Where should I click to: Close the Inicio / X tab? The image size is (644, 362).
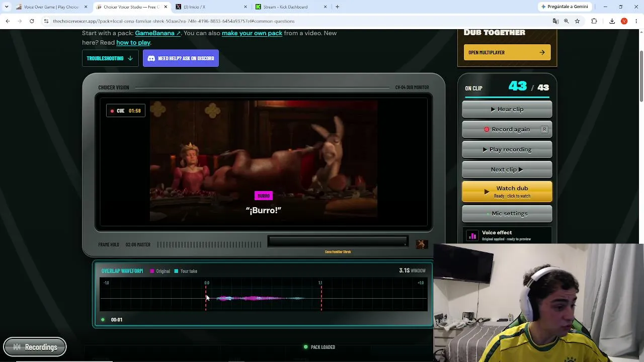[x=246, y=7]
